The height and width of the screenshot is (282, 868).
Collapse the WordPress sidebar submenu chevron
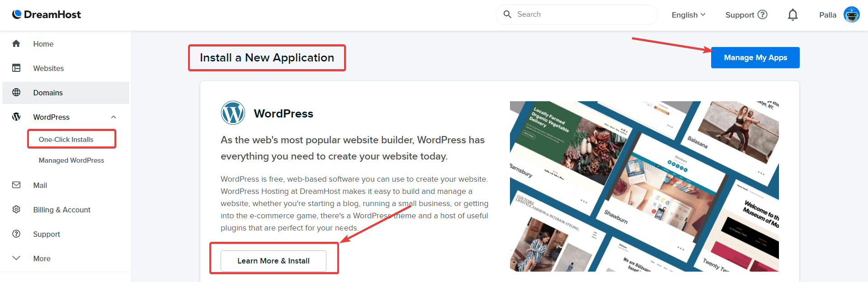tap(113, 117)
